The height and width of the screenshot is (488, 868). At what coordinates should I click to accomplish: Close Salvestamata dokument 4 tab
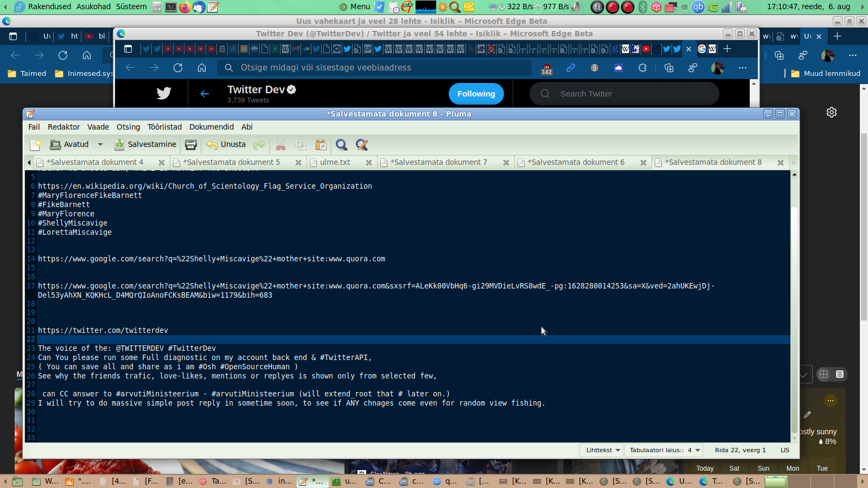pyautogui.click(x=162, y=163)
